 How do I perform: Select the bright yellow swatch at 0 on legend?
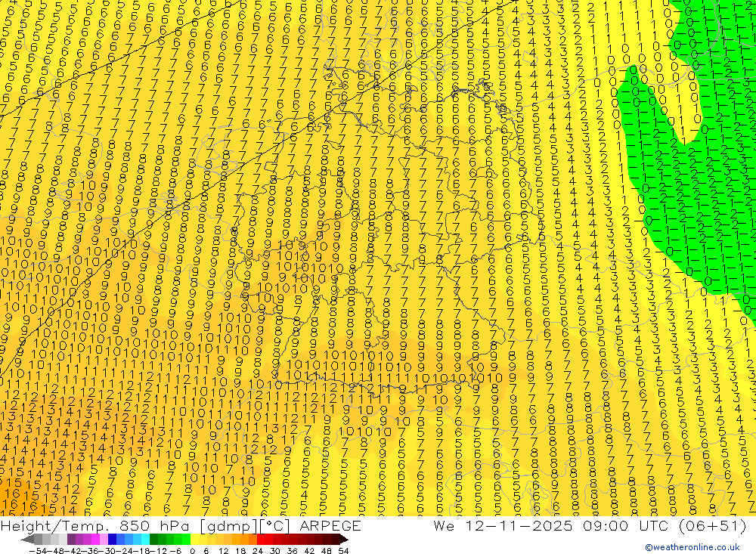click(x=195, y=540)
